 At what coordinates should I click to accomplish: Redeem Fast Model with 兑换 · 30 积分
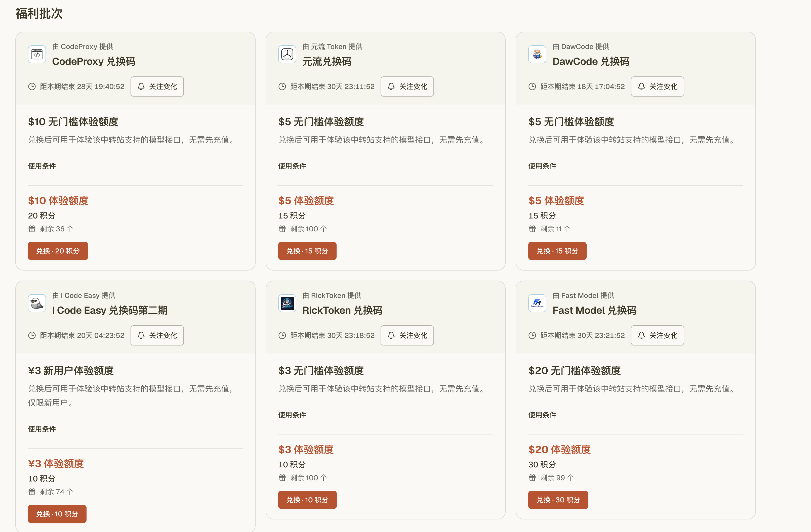click(x=558, y=500)
